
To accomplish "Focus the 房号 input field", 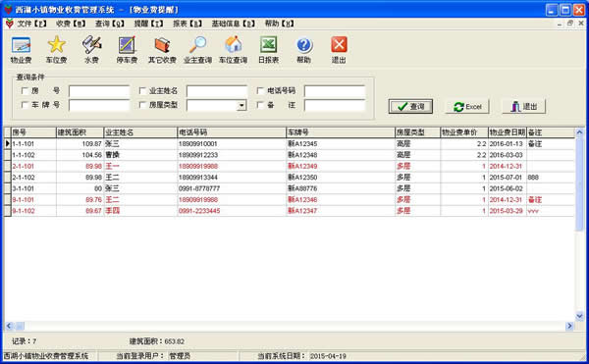I will 99,91.
